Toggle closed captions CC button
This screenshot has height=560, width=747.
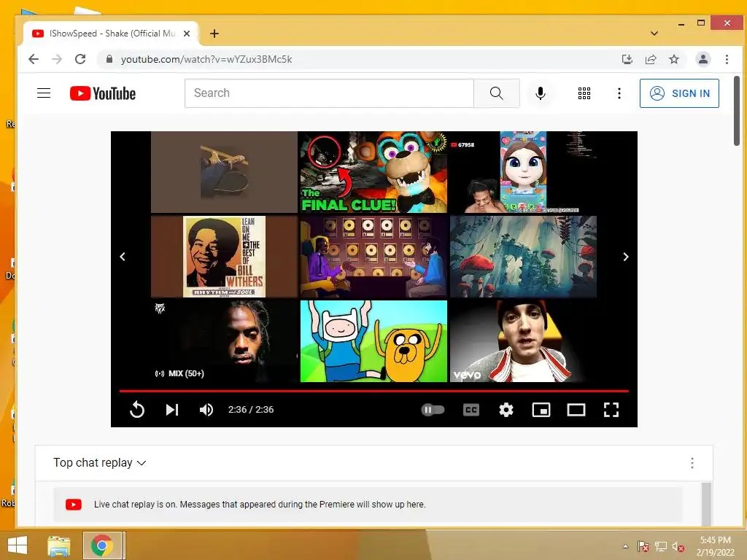[x=471, y=410]
